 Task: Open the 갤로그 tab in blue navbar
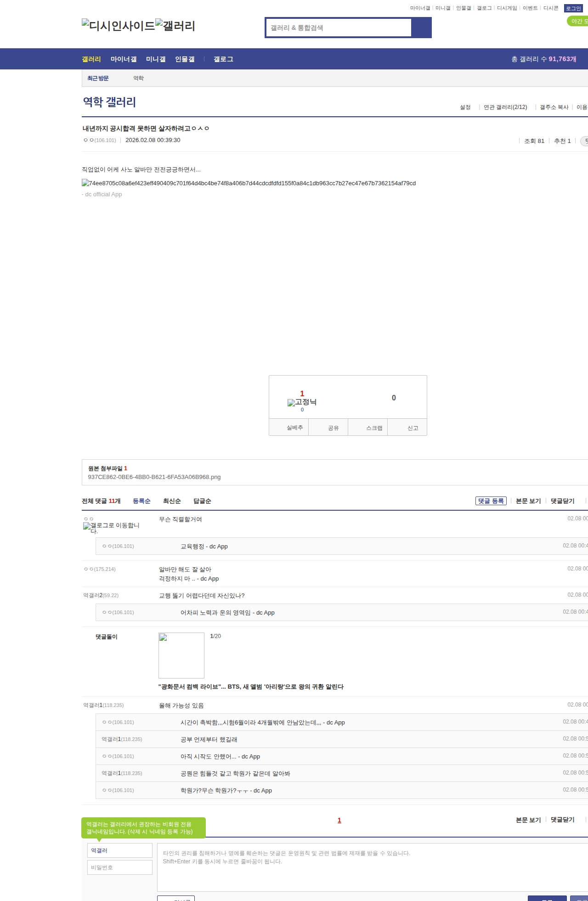coord(223,59)
